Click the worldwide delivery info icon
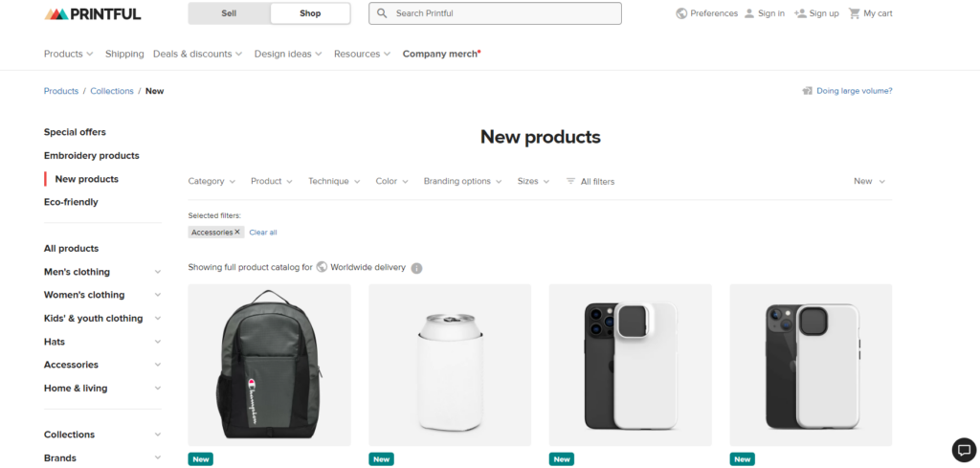The image size is (980, 468). [417, 268]
